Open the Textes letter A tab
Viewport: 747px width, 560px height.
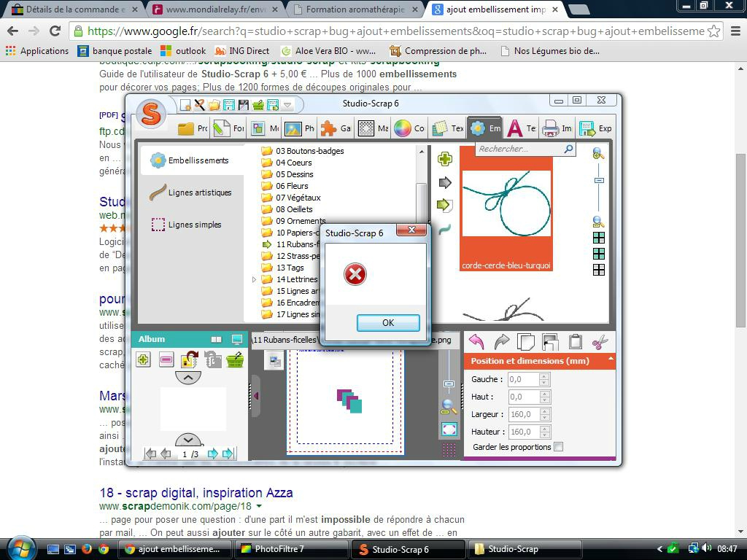coord(521,128)
